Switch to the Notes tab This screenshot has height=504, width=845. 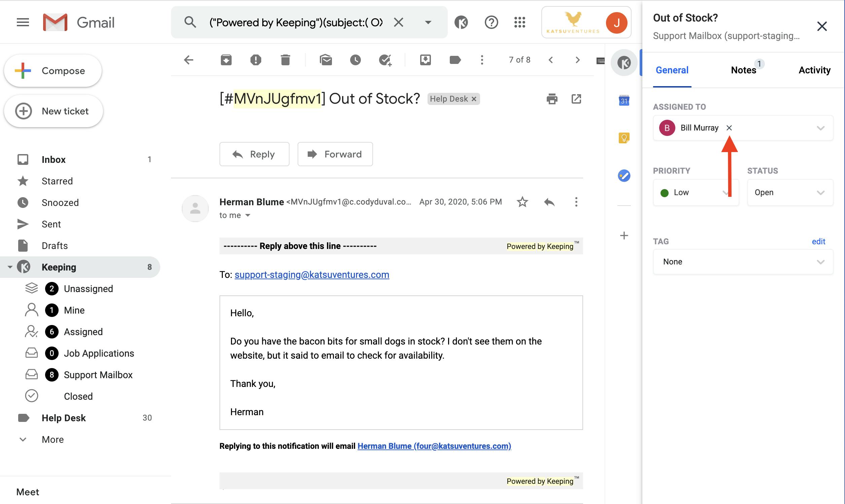[744, 70]
